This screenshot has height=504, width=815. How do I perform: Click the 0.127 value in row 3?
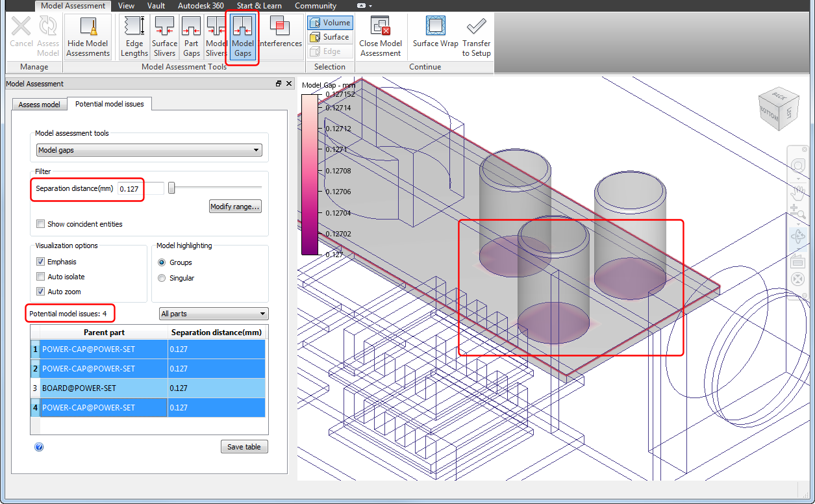[179, 388]
